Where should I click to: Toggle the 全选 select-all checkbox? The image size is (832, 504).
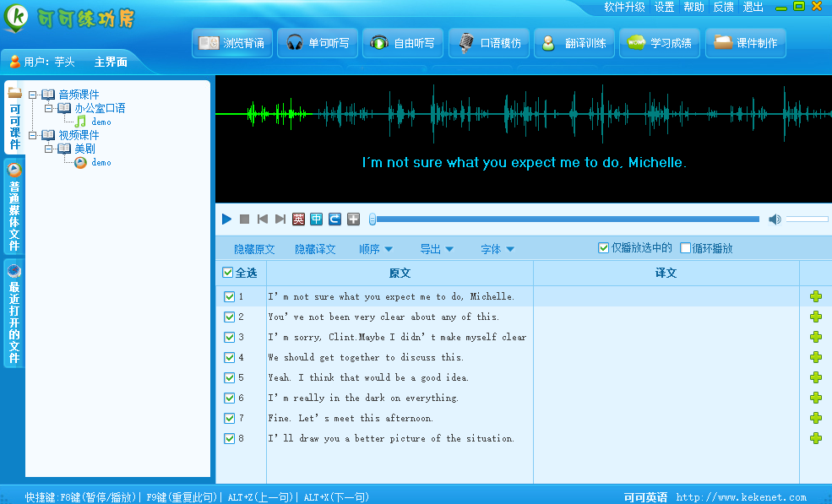[x=227, y=273]
